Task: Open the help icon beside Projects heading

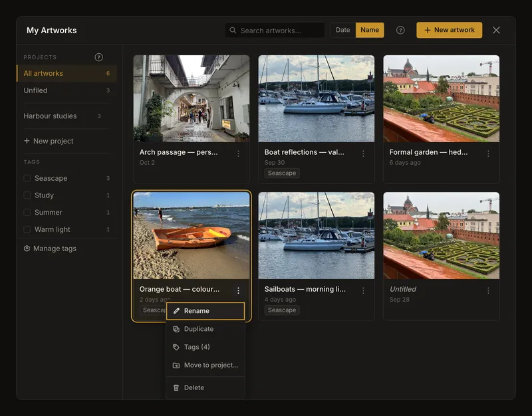Action: 98,57
